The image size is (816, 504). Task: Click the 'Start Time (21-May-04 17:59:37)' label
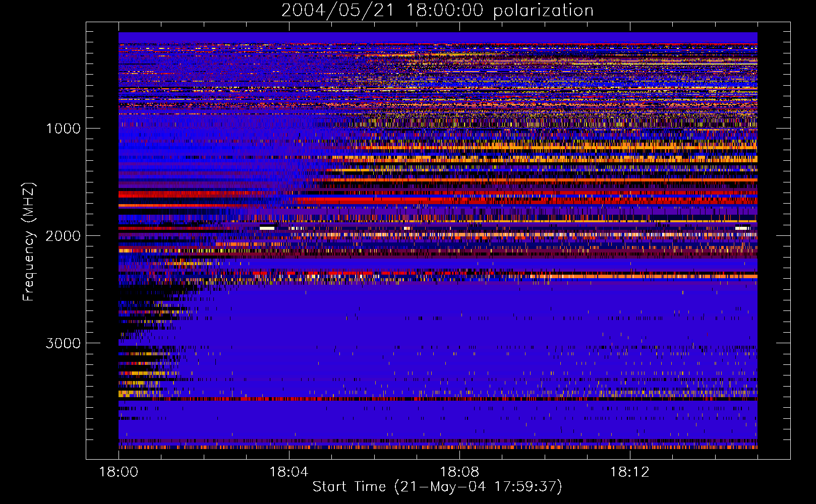pos(437,487)
